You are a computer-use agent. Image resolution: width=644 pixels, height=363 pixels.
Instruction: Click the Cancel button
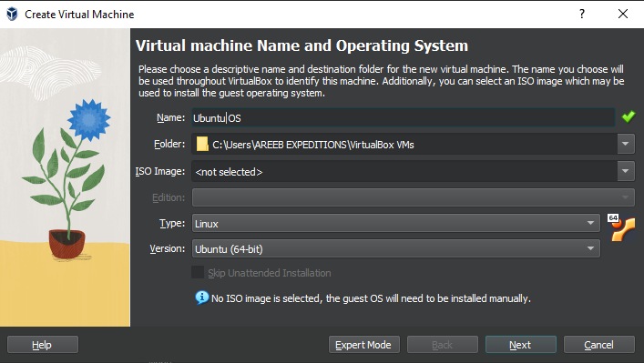(x=598, y=345)
